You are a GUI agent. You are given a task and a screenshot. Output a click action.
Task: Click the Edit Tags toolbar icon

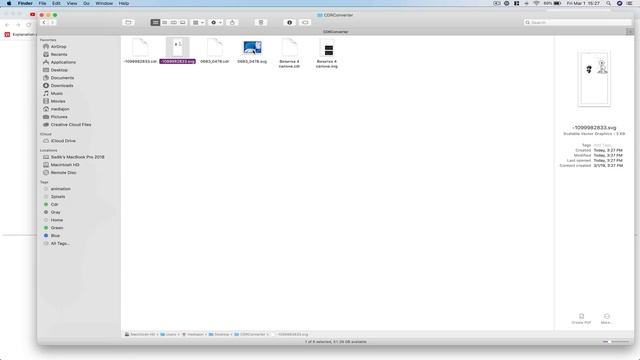tap(305, 22)
